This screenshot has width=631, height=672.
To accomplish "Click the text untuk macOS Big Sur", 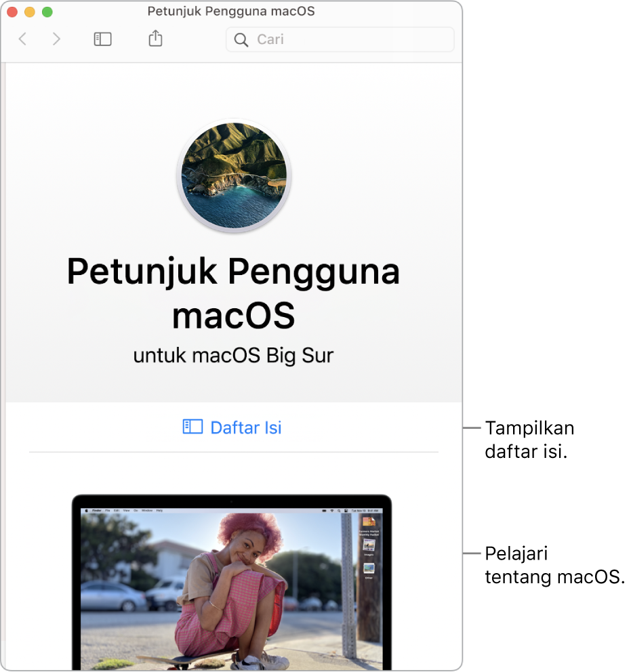I will pos(233,355).
